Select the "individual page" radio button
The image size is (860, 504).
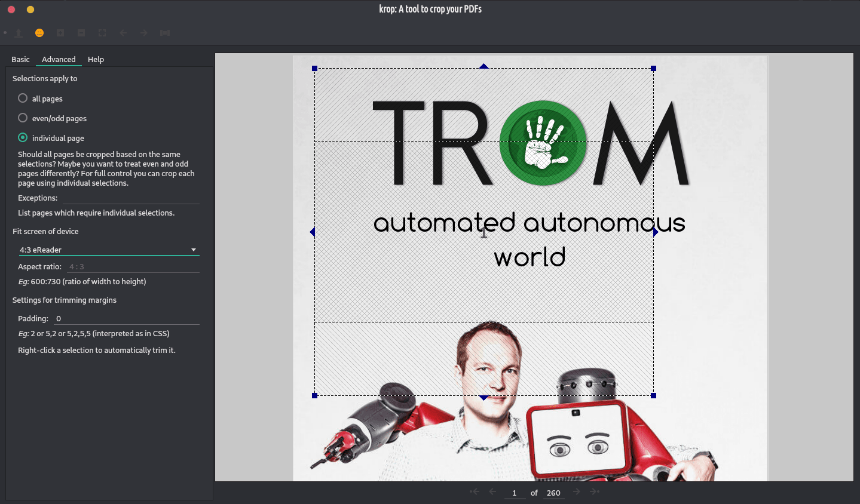(23, 137)
